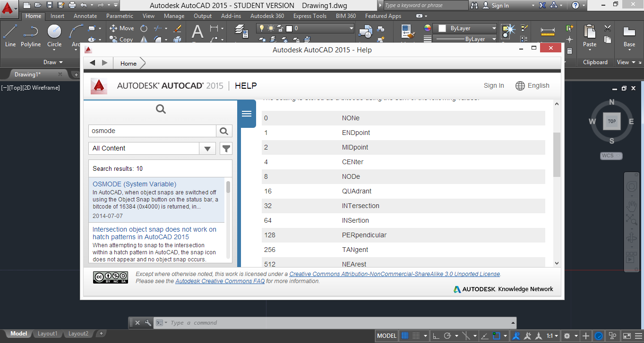Click the Customize status bar icon

[x=638, y=336]
